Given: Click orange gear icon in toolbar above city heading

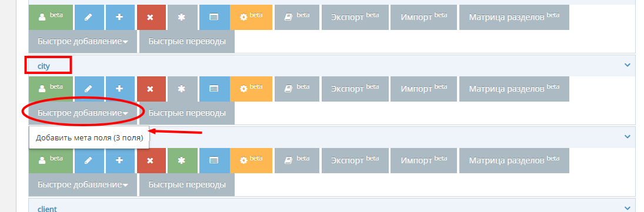Looking at the screenshot, I should (251, 17).
